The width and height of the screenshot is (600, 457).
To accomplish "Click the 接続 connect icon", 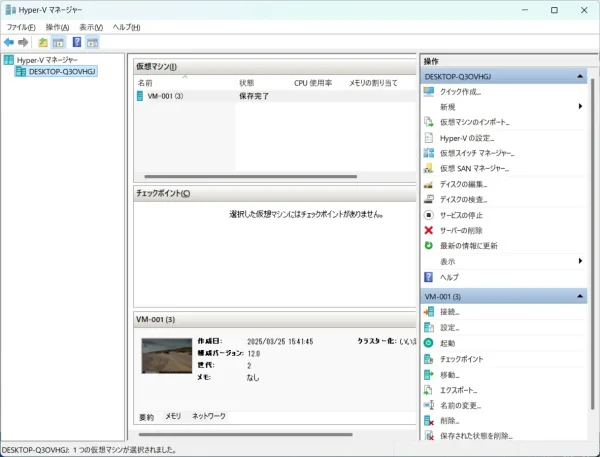I will pos(429,312).
